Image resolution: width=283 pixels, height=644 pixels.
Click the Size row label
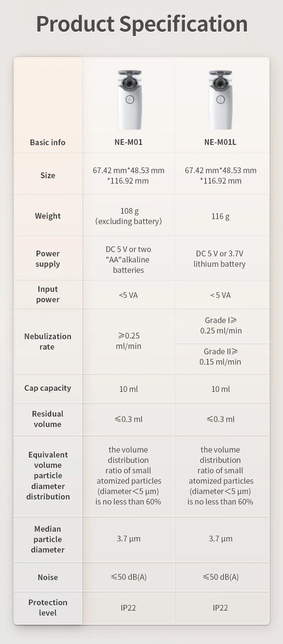tap(48, 175)
